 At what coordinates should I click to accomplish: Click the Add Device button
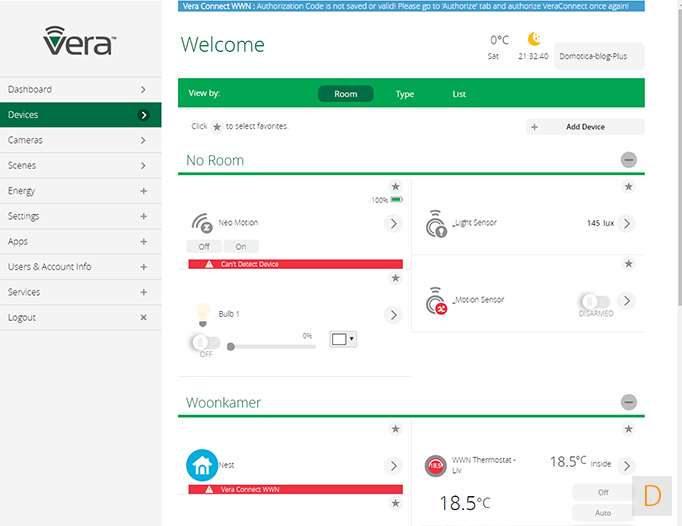[585, 127]
